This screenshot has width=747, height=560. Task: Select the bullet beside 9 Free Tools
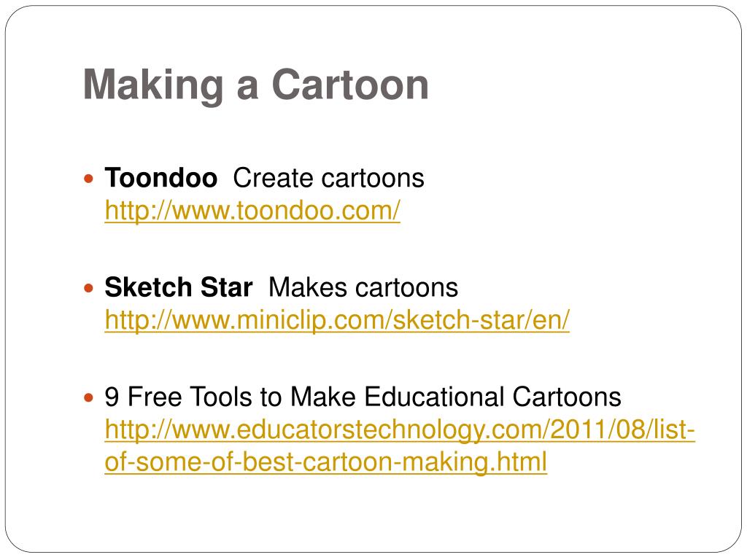click(x=88, y=397)
